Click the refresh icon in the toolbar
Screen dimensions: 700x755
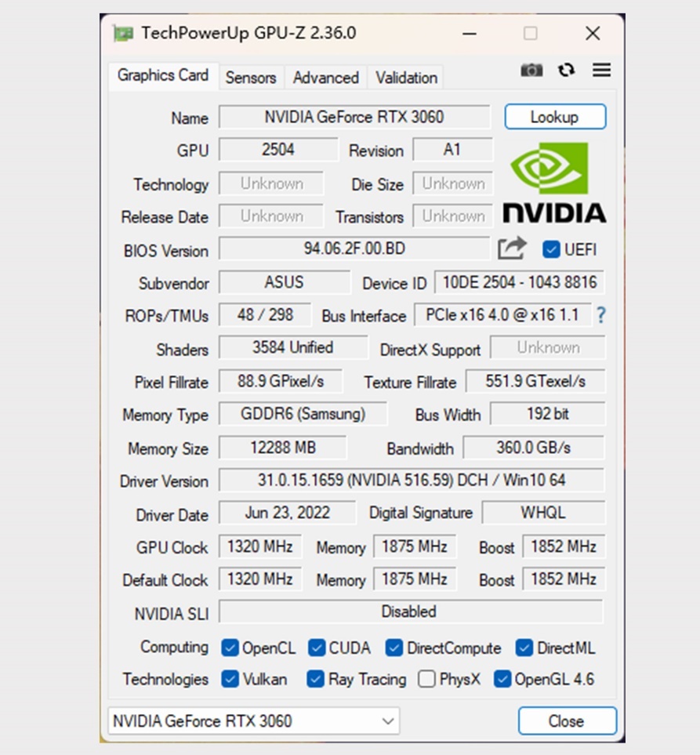[566, 70]
